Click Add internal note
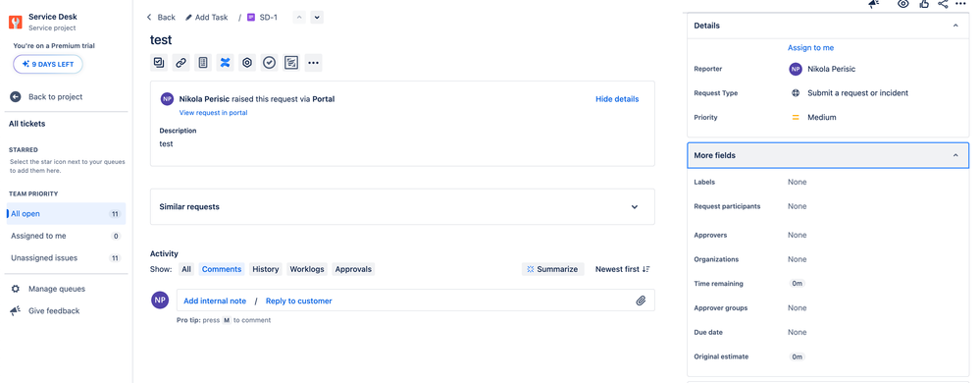The width and height of the screenshot is (980, 383). pyautogui.click(x=215, y=301)
